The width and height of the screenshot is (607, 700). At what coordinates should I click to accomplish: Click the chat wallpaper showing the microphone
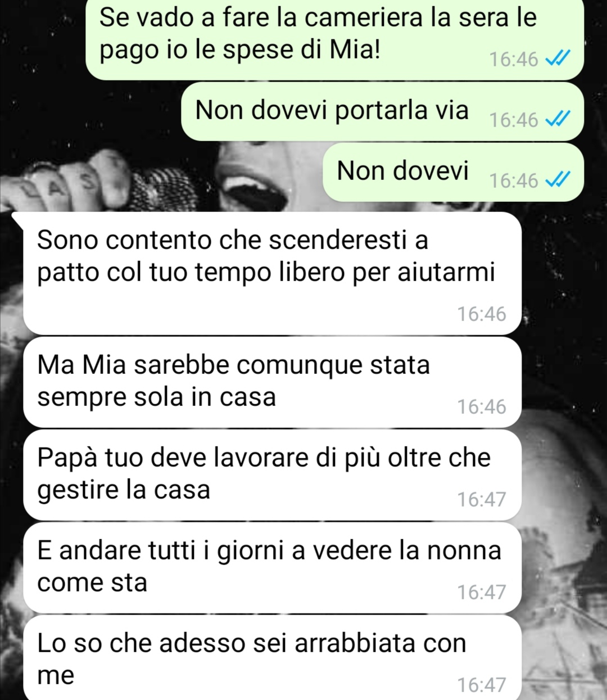163,183
